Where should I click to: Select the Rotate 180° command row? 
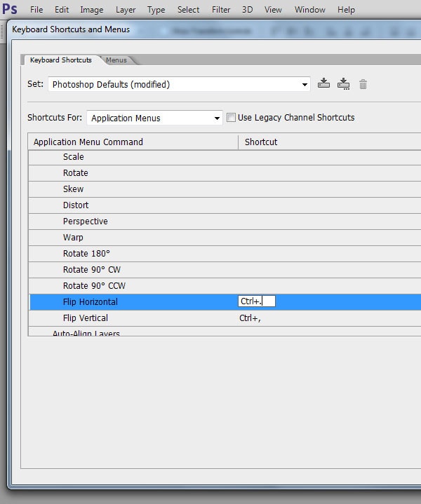pos(225,254)
